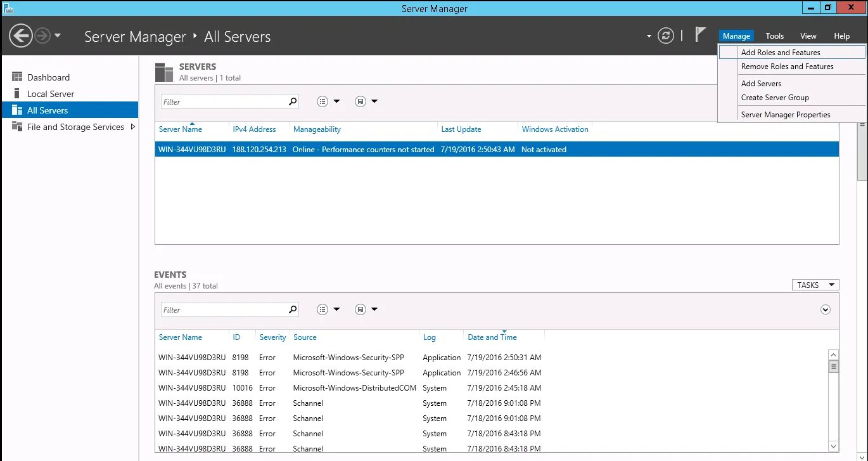Image resolution: width=868 pixels, height=461 pixels.
Task: Click search magnifier in Events filter
Action: pyautogui.click(x=293, y=309)
